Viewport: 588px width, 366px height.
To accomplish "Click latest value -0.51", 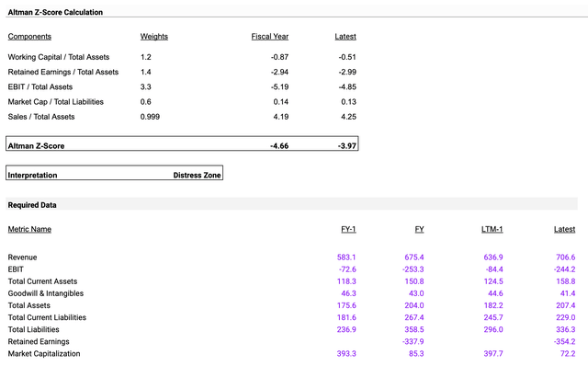I will click(347, 57).
